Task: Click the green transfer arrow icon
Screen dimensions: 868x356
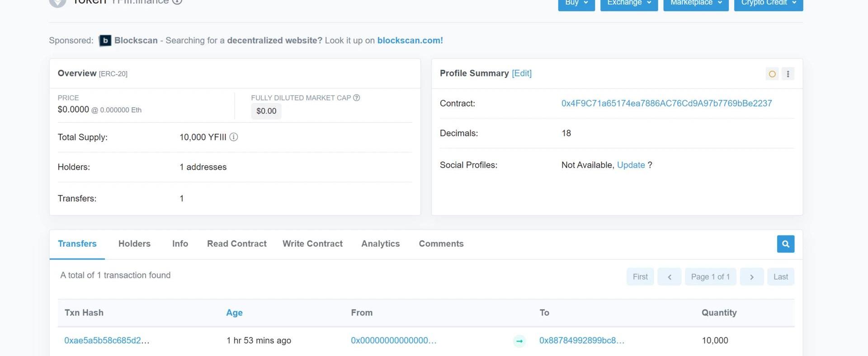Action: pos(519,341)
